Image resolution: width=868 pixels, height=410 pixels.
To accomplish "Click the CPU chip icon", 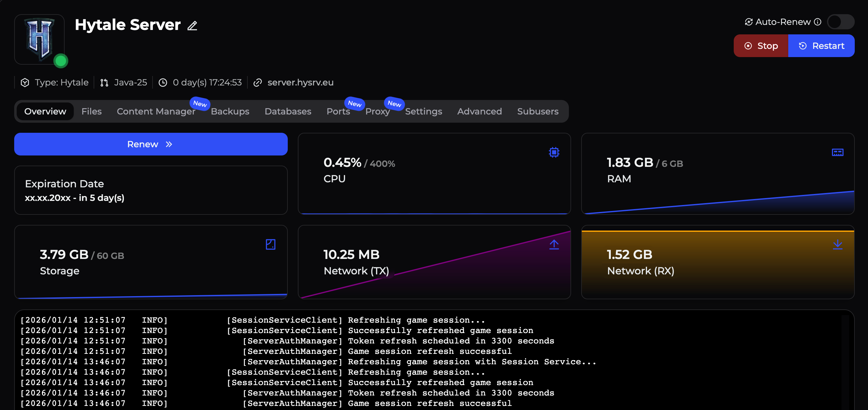I will pos(554,152).
